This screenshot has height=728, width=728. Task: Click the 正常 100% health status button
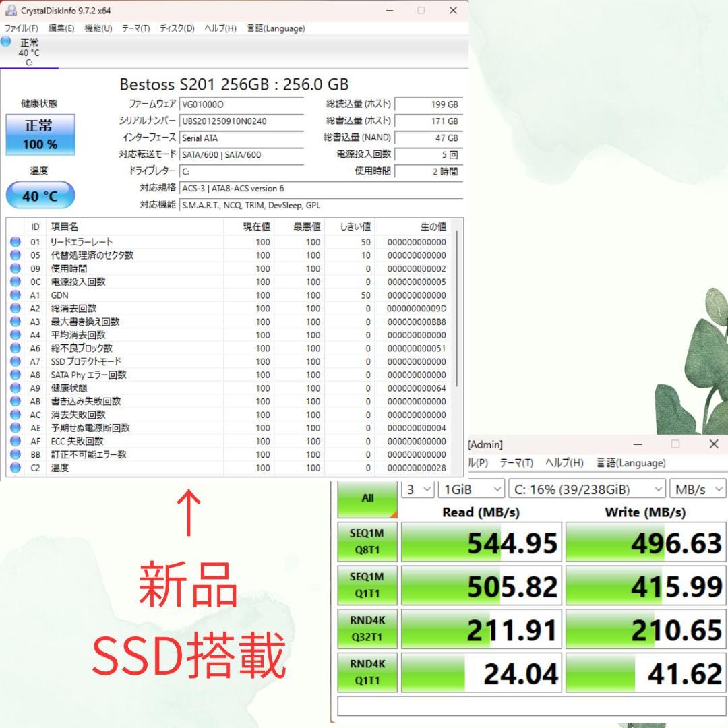click(x=40, y=135)
